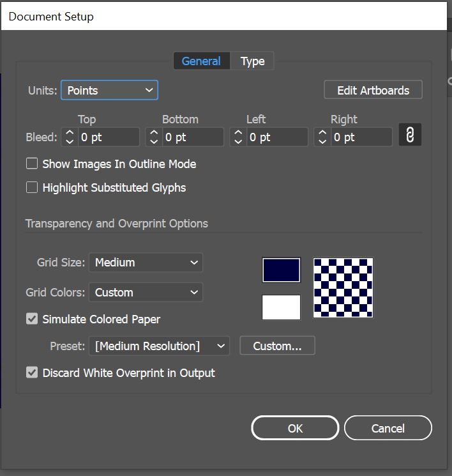Enable Show Images In Outline Mode
This screenshot has width=452, height=476.
coord(32,164)
